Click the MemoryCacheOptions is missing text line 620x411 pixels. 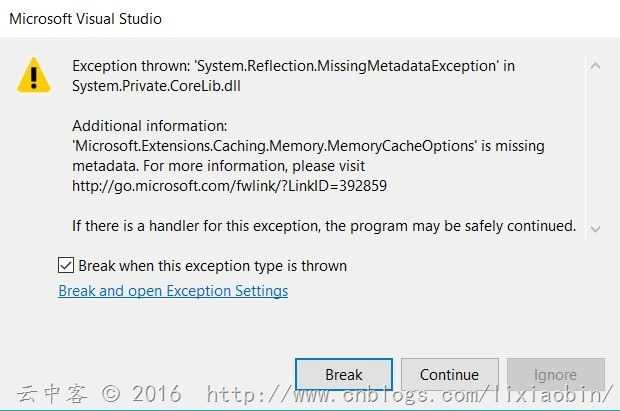coord(308,146)
